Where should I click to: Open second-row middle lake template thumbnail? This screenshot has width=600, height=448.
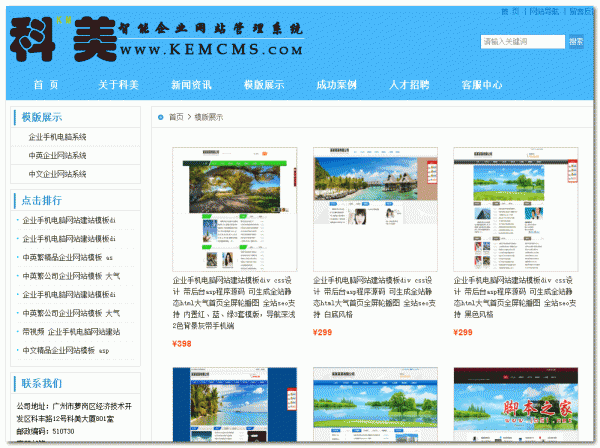[x=375, y=404]
